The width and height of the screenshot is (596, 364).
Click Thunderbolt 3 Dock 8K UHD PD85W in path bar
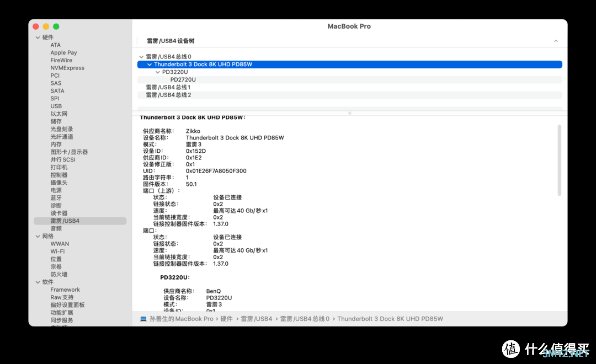tap(390, 319)
